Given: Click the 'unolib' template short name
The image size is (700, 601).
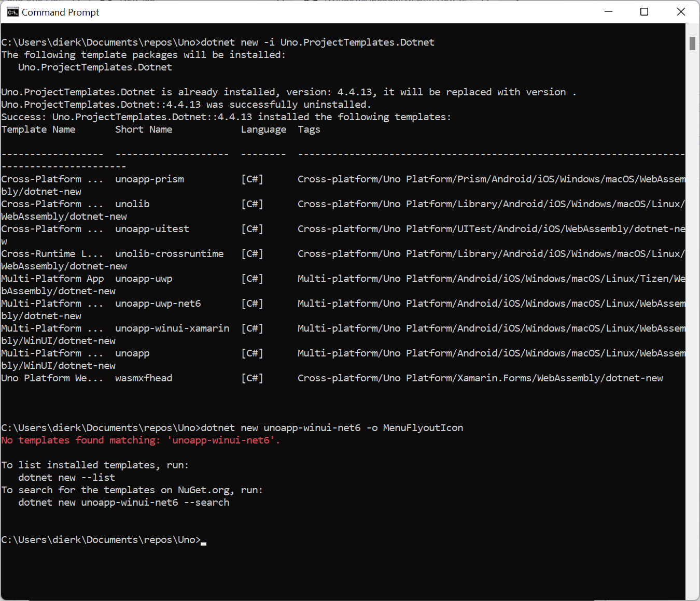Looking at the screenshot, I should pos(132,204).
